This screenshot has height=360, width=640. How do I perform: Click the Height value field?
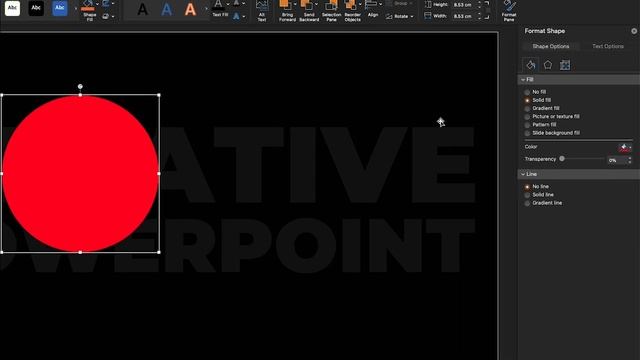[x=463, y=4]
